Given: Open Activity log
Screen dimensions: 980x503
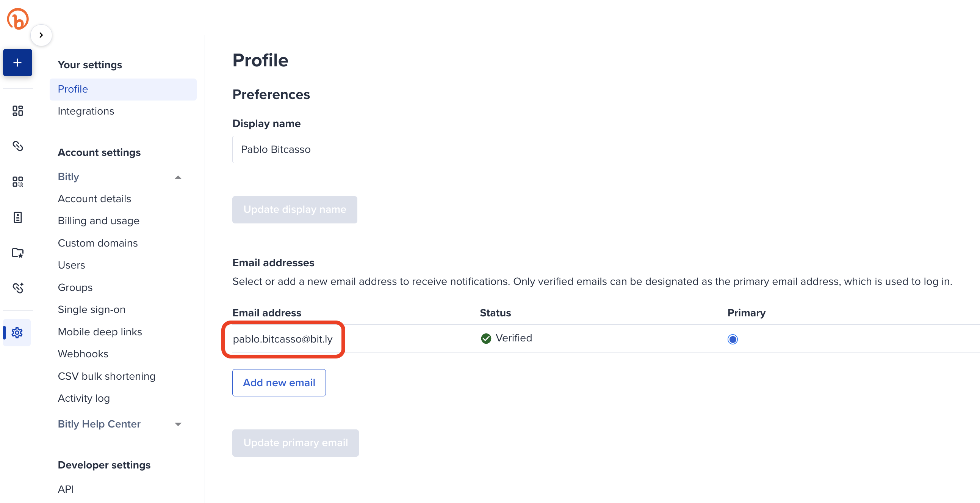Looking at the screenshot, I should [84, 398].
